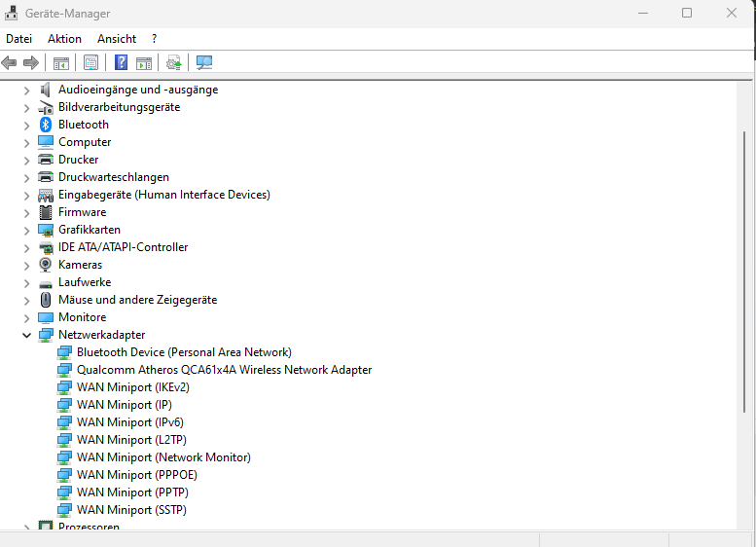Expand the Computer node chevron
This screenshot has height=547, width=756.
click(x=26, y=143)
